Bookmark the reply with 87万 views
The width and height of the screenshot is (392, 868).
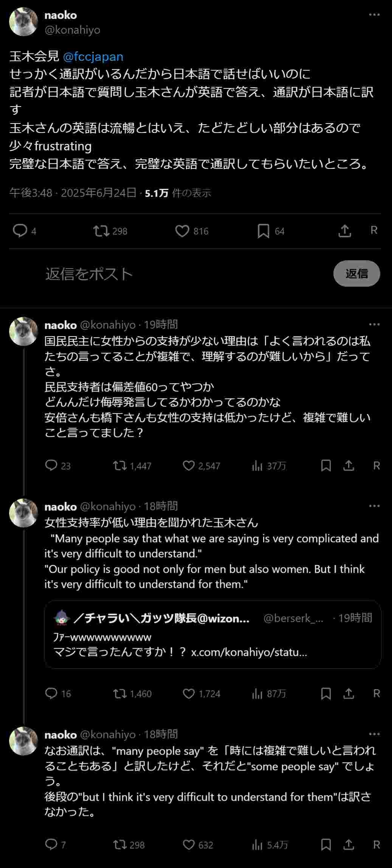tap(326, 693)
